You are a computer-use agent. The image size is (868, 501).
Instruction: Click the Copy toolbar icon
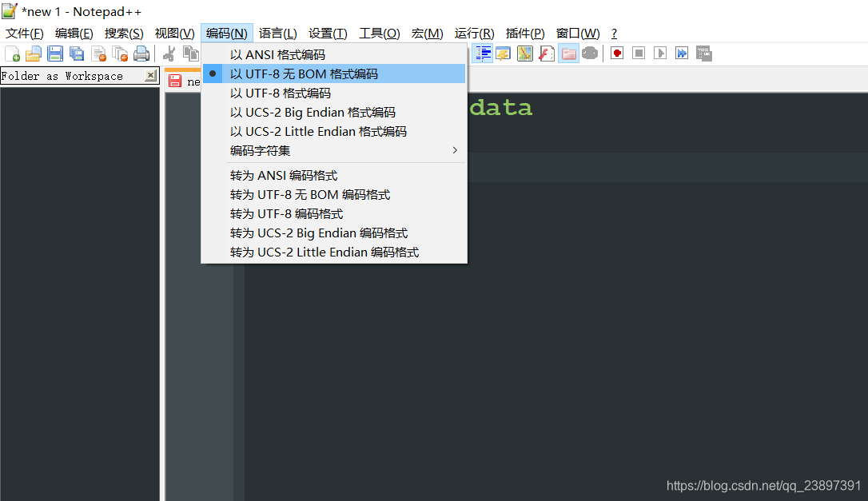pyautogui.click(x=190, y=54)
